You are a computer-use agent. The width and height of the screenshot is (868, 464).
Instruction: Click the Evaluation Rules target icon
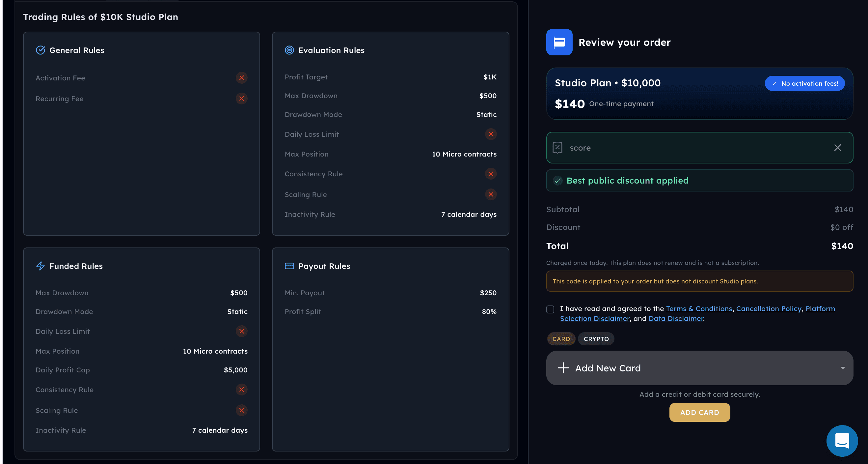[289, 50]
